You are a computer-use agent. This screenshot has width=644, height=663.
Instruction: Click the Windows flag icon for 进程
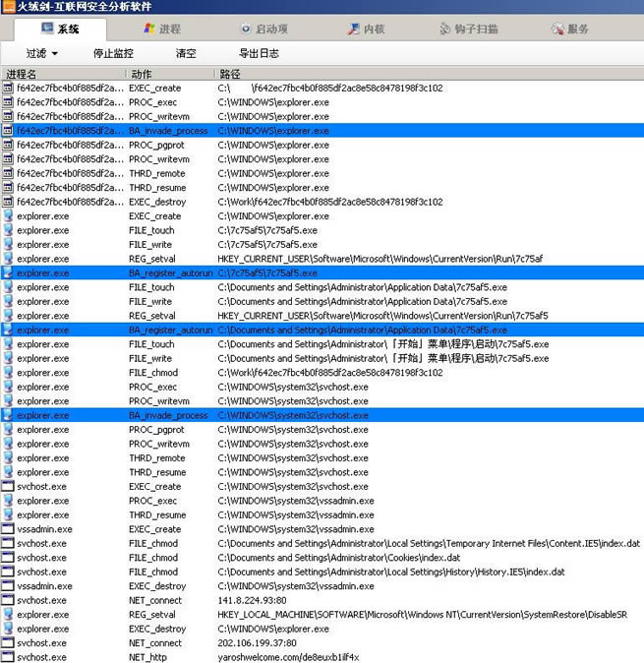point(148,29)
